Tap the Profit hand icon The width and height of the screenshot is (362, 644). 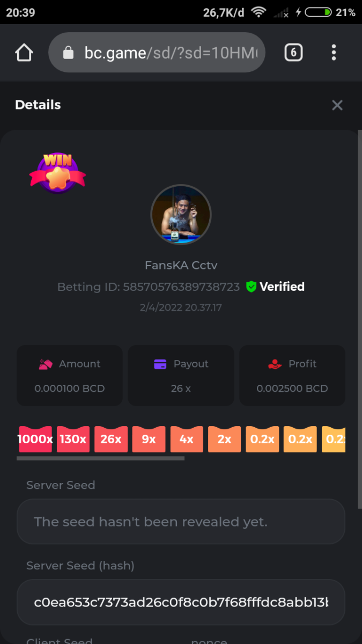275,364
